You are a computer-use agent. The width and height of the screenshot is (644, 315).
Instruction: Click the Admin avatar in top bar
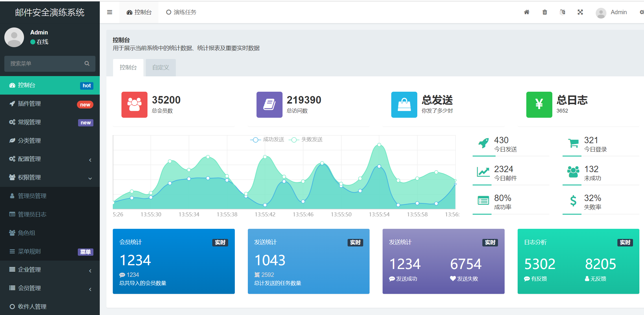[601, 13]
